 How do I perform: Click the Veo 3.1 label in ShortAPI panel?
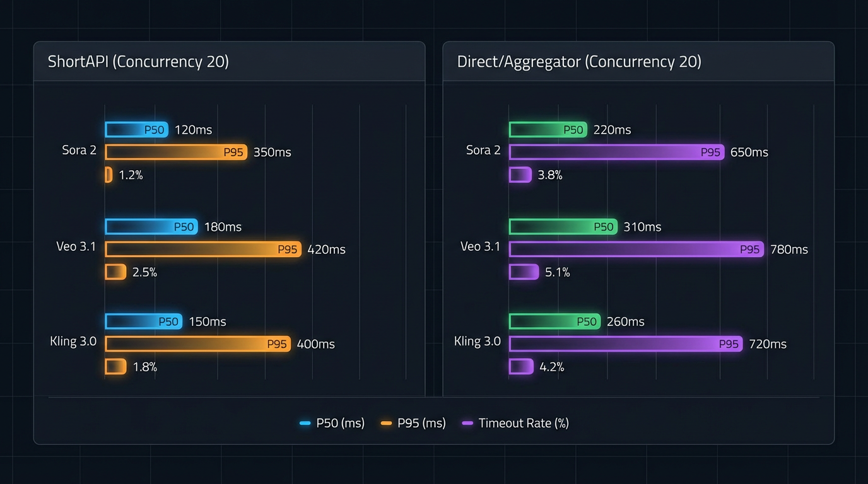click(76, 246)
